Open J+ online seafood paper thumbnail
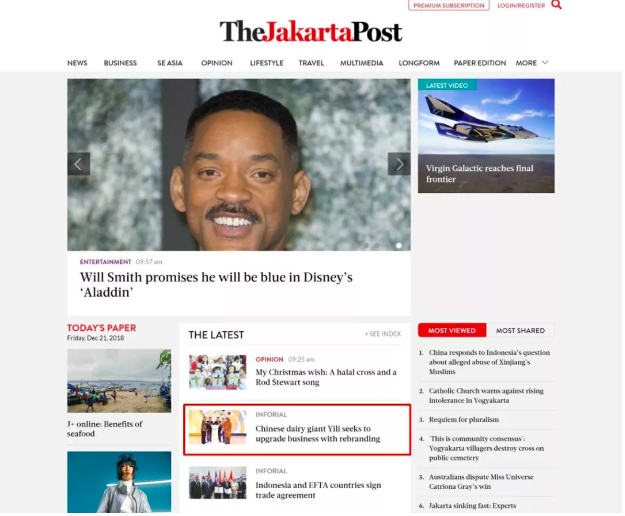This screenshot has height=516, width=625. (x=119, y=381)
